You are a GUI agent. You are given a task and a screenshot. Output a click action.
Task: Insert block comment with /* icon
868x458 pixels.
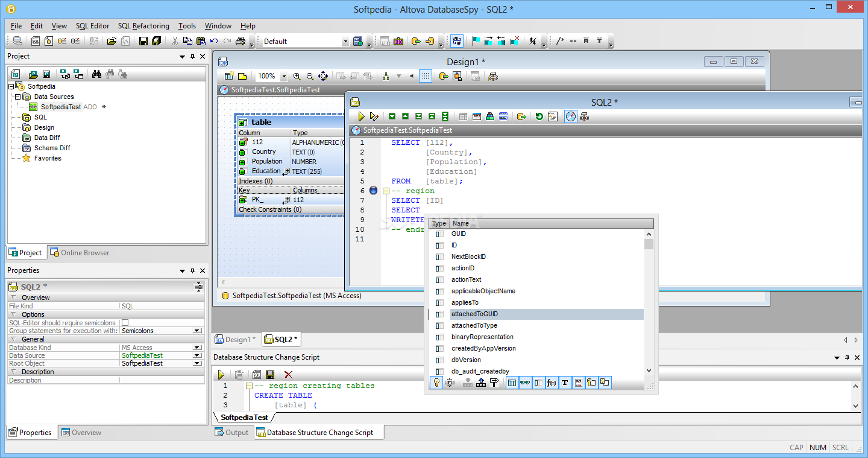click(561, 41)
